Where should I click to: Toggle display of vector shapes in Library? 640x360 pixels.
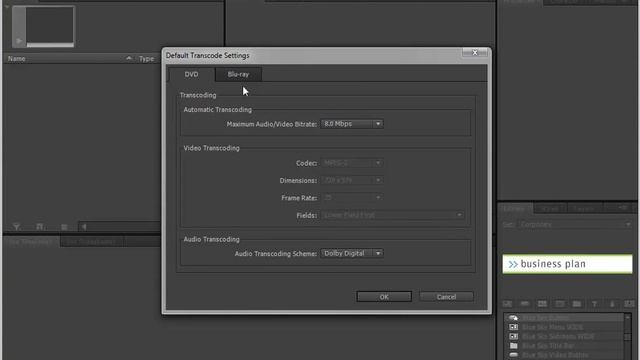(x=612, y=304)
